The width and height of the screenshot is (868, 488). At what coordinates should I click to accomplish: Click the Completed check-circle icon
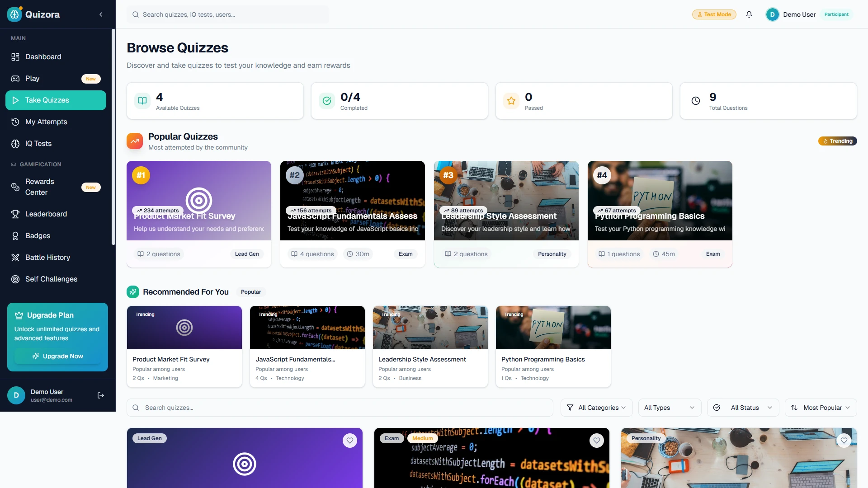(327, 101)
